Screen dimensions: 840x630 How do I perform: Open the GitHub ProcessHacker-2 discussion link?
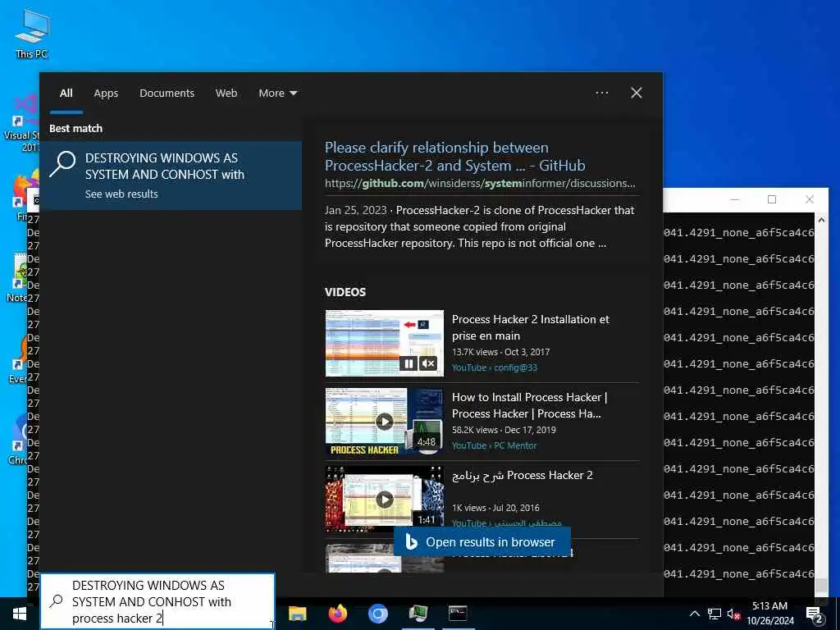[x=454, y=157]
